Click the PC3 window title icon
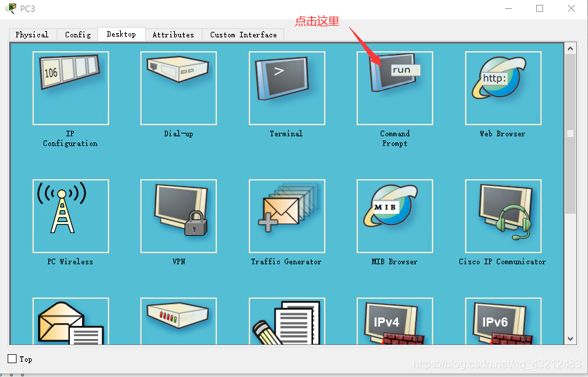Screen dimensions: 588x377 click(x=12, y=8)
